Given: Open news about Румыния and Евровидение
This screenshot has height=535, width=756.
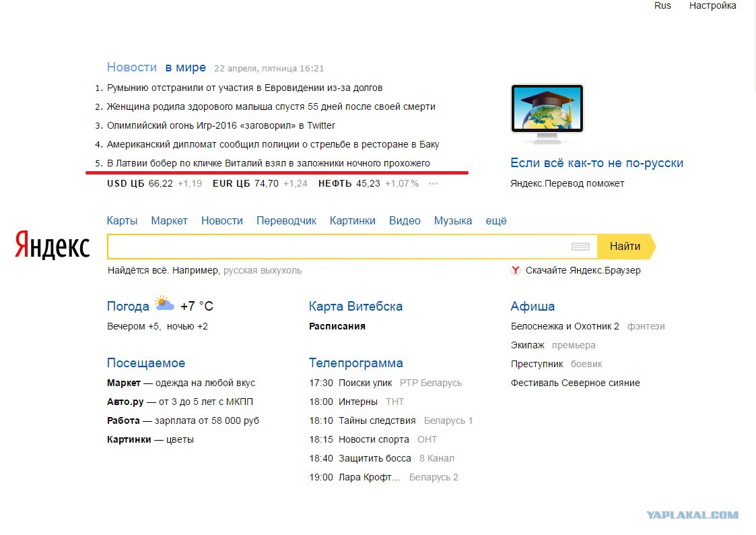Looking at the screenshot, I should [x=244, y=88].
